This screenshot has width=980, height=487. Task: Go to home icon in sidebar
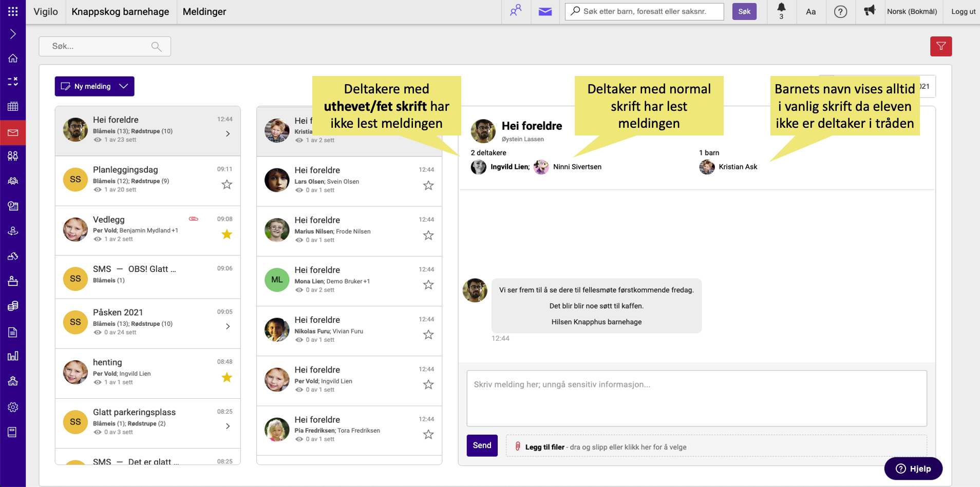click(13, 59)
